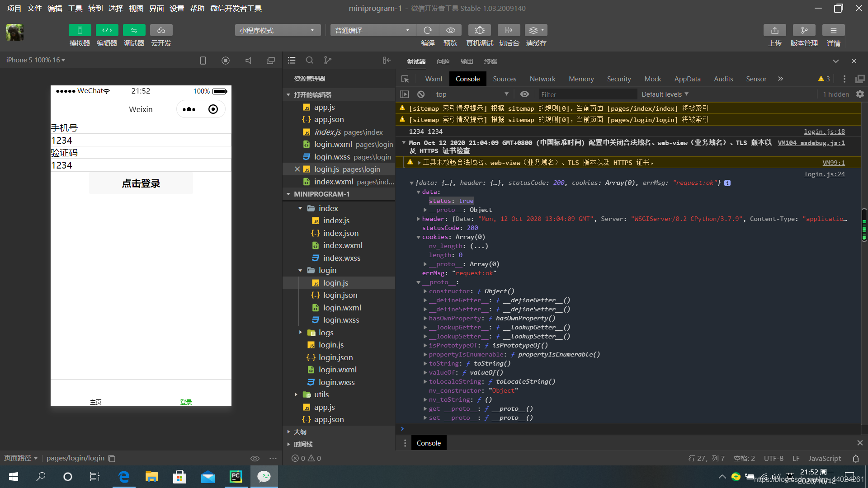Open version management icon

(804, 30)
